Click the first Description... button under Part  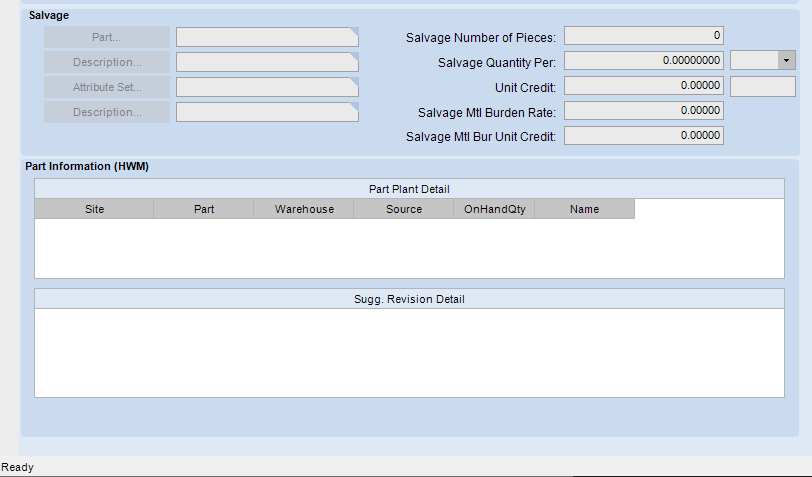click(x=107, y=62)
